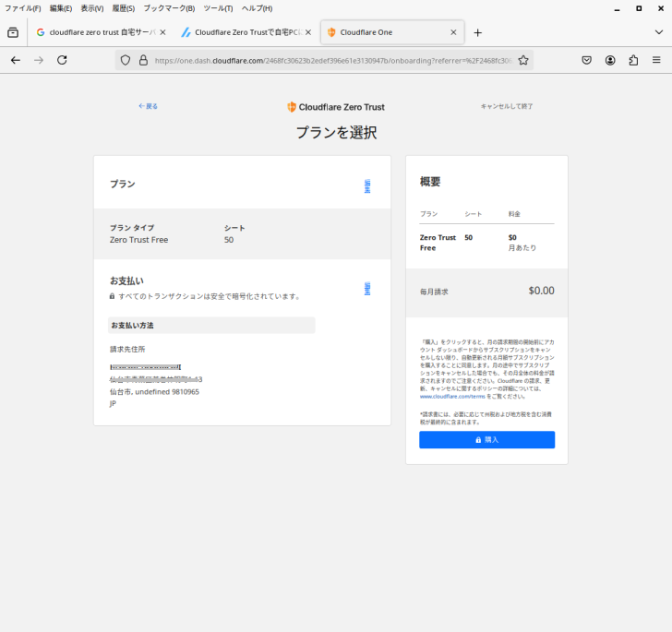The image size is (672, 632).
Task: Open the extensions puzzle icon
Action: tap(633, 60)
